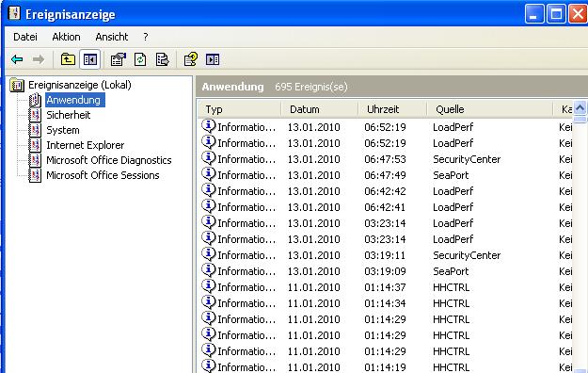
Task: Click info icon of 06:47:49 SeaPort event
Action: [x=209, y=174]
